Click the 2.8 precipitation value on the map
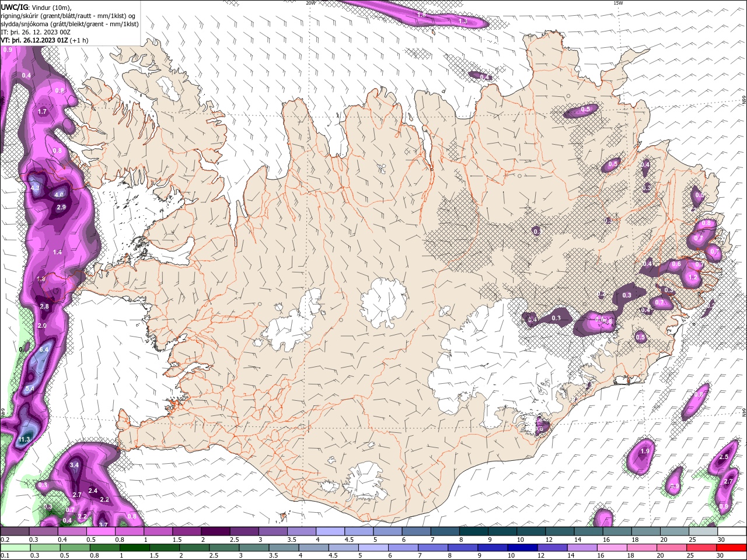The width and height of the screenshot is (747, 560). [44, 306]
